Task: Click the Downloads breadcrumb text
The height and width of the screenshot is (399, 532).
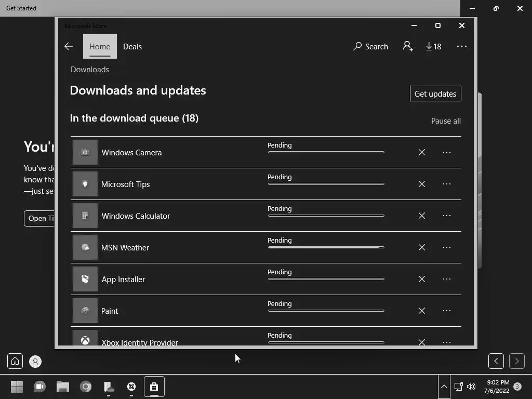Action: coord(89,70)
